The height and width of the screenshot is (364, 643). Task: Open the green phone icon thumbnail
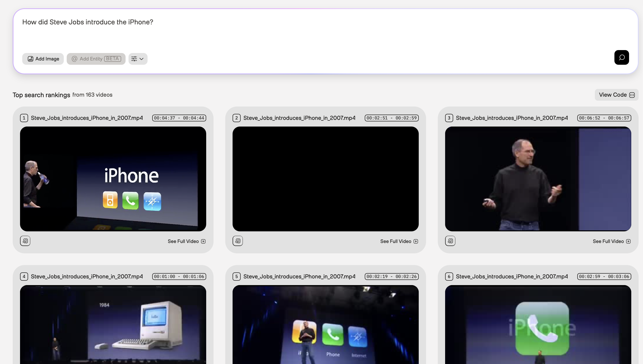[538, 325]
